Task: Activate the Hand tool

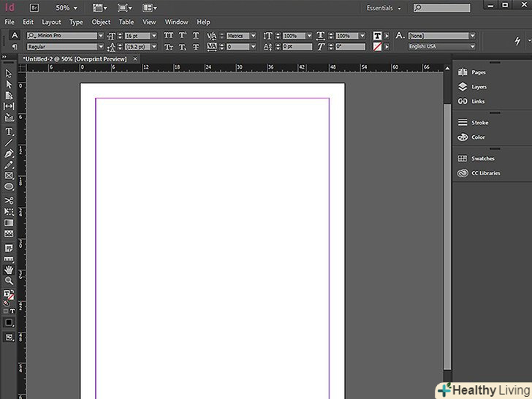Action: (x=9, y=270)
